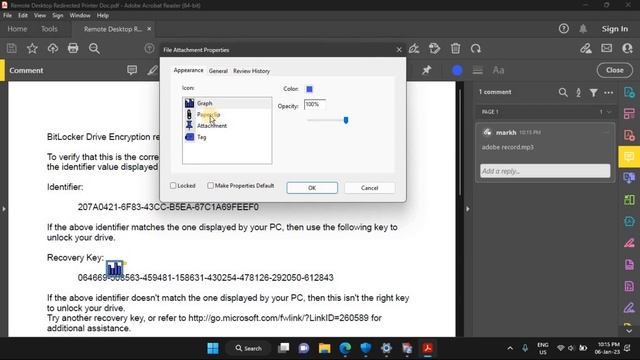Open the View menu
This screenshot has height=360, width=640.
[x=40, y=15]
